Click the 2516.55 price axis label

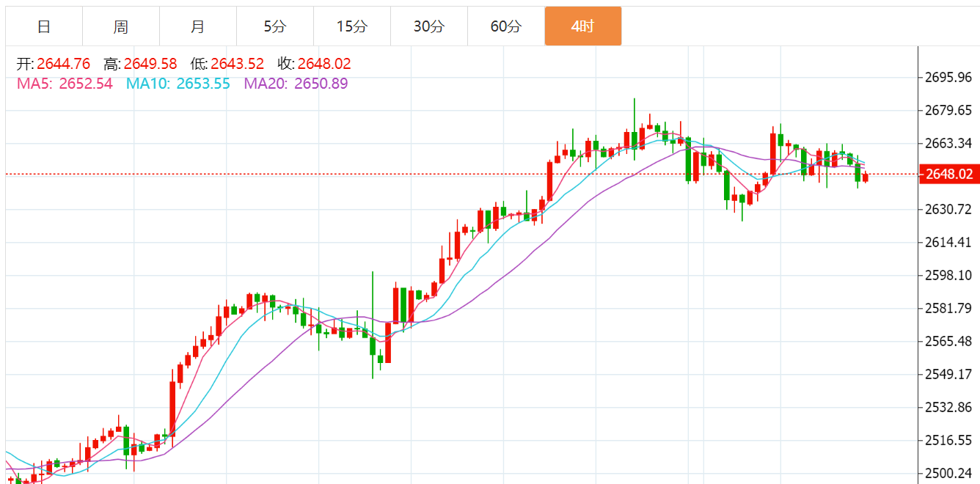click(x=949, y=441)
